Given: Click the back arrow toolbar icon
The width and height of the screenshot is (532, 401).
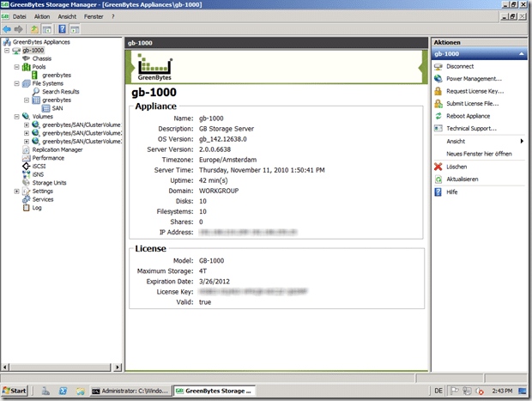Looking at the screenshot, I should 7,29.
